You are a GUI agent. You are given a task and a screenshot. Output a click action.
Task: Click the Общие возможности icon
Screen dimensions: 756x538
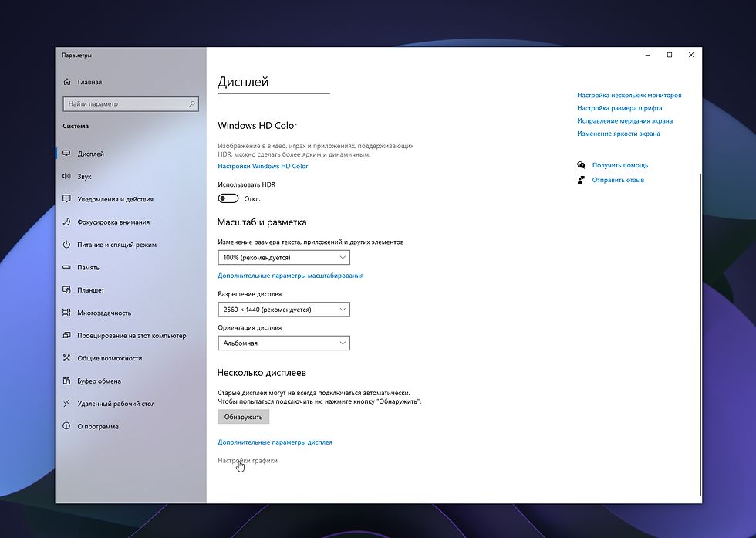pos(66,357)
